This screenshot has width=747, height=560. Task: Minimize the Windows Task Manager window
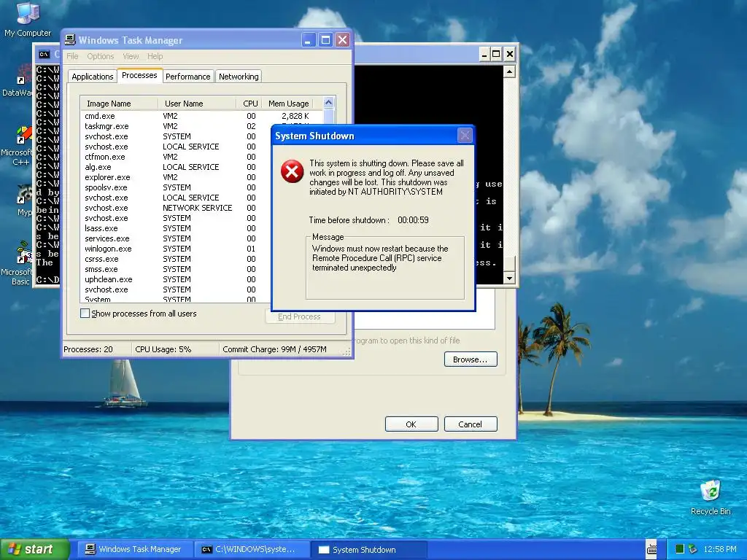click(x=309, y=40)
